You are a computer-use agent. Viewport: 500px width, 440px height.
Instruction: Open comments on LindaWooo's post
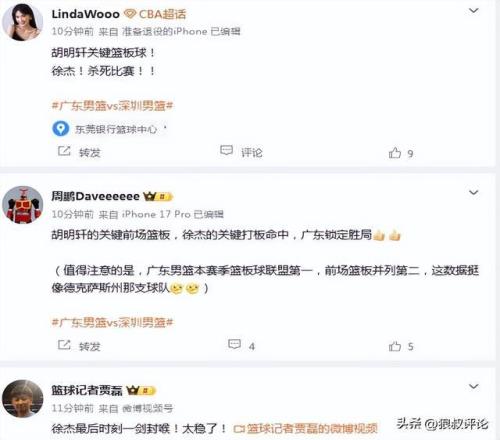[x=226, y=151]
